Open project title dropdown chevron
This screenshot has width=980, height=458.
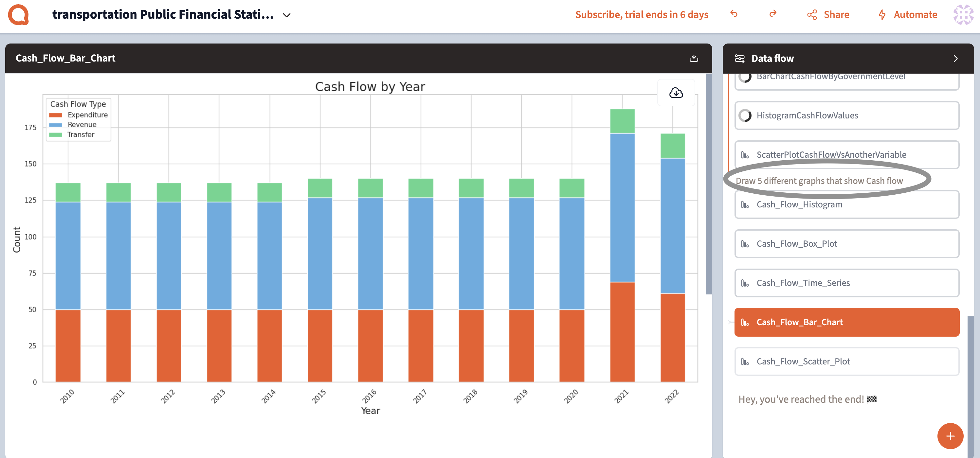click(x=286, y=15)
